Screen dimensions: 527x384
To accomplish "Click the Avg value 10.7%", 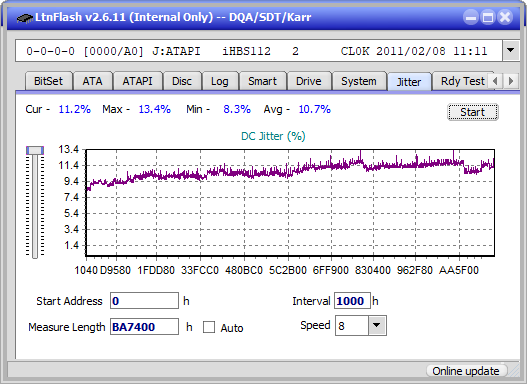I will click(x=315, y=109).
